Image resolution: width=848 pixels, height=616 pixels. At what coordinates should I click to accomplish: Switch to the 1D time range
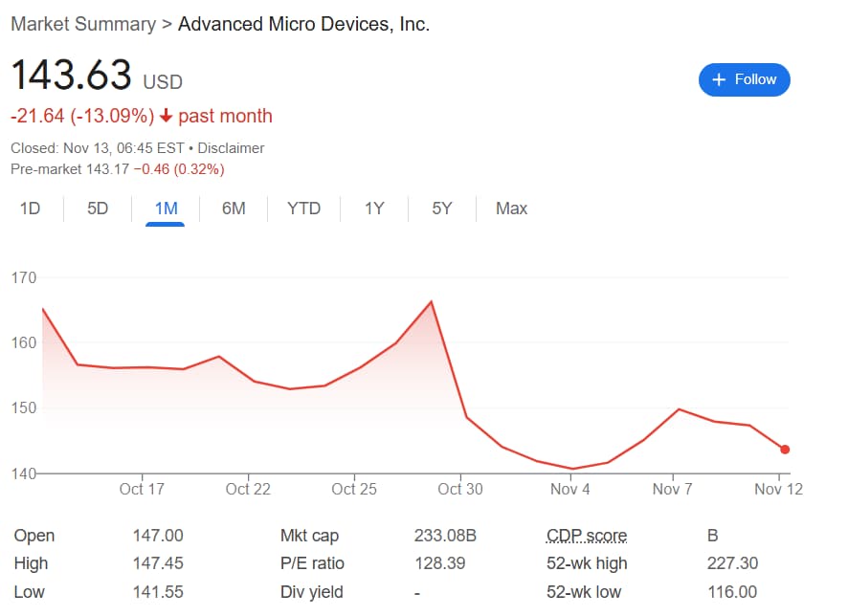point(31,208)
